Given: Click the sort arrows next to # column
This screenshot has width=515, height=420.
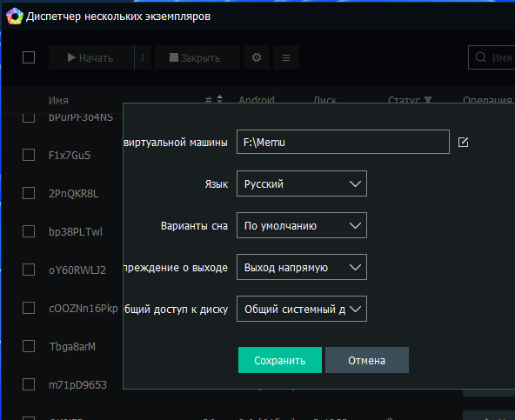Looking at the screenshot, I should pyautogui.click(x=219, y=99).
